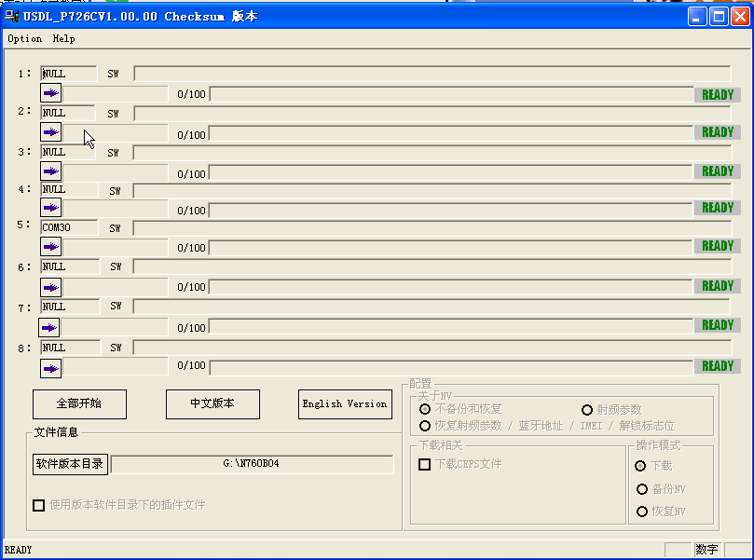This screenshot has width=754, height=560.
Task: Click the arrow icon for port 6
Action: click(50, 287)
